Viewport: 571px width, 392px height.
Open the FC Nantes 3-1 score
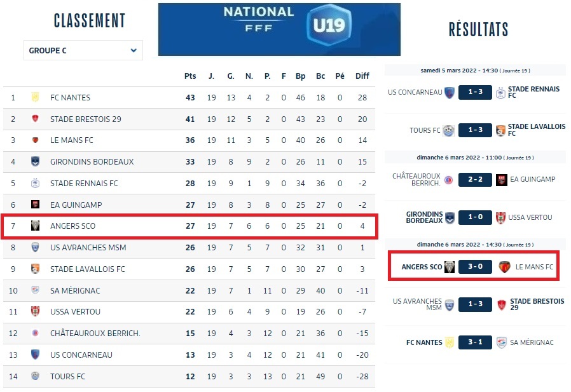coord(475,342)
